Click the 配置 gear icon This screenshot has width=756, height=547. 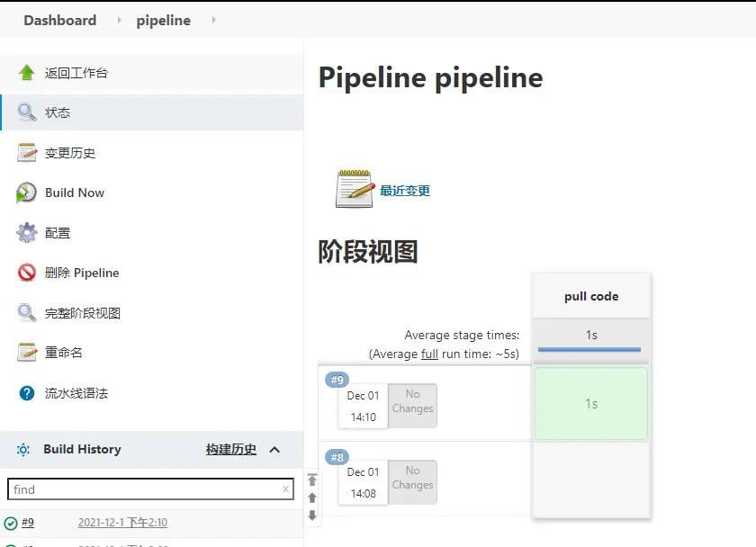point(27,233)
